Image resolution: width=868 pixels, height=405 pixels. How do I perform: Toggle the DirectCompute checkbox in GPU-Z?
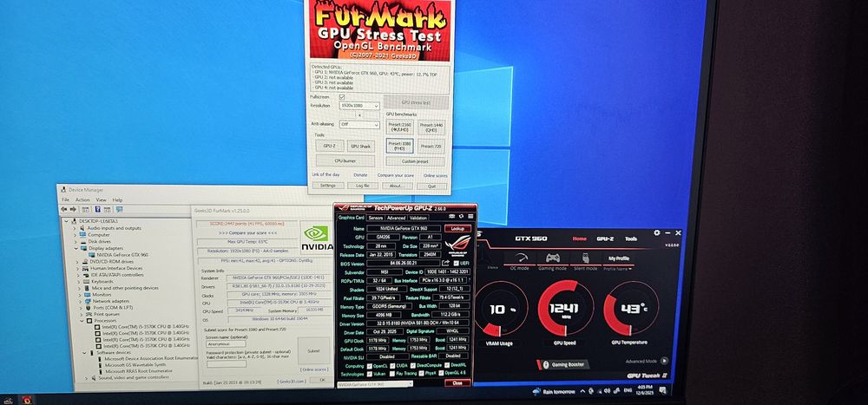point(413,366)
